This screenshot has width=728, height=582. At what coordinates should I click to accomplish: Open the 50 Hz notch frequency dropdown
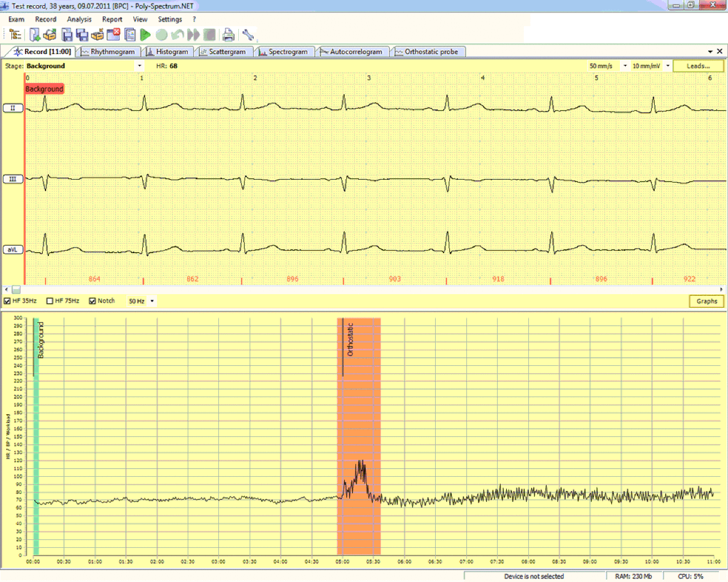(x=152, y=301)
